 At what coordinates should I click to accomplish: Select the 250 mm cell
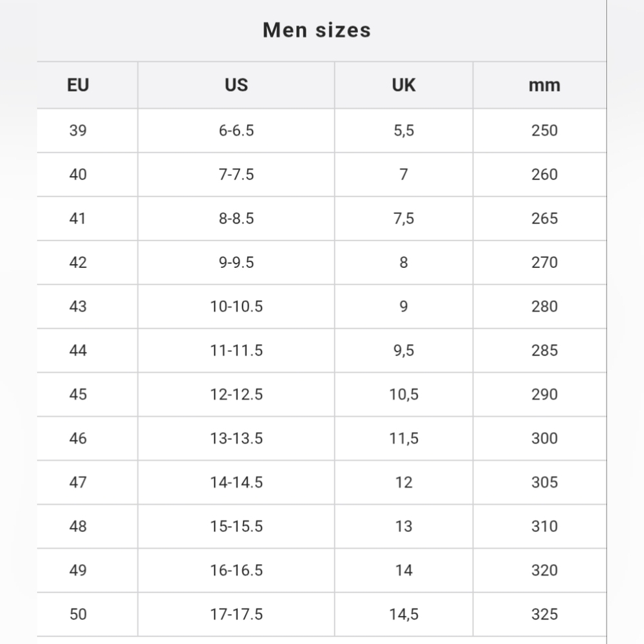(x=544, y=131)
